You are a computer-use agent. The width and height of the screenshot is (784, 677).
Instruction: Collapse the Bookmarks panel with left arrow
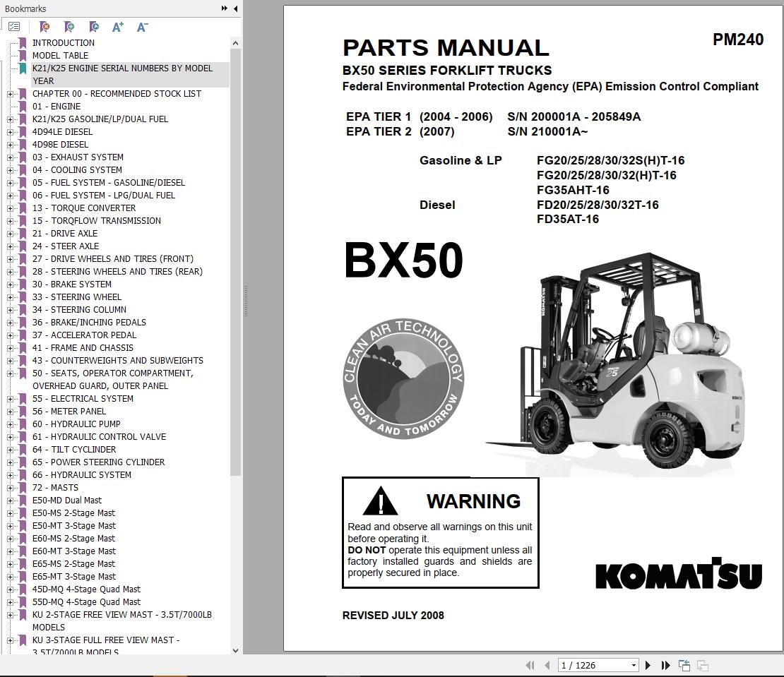[235, 8]
